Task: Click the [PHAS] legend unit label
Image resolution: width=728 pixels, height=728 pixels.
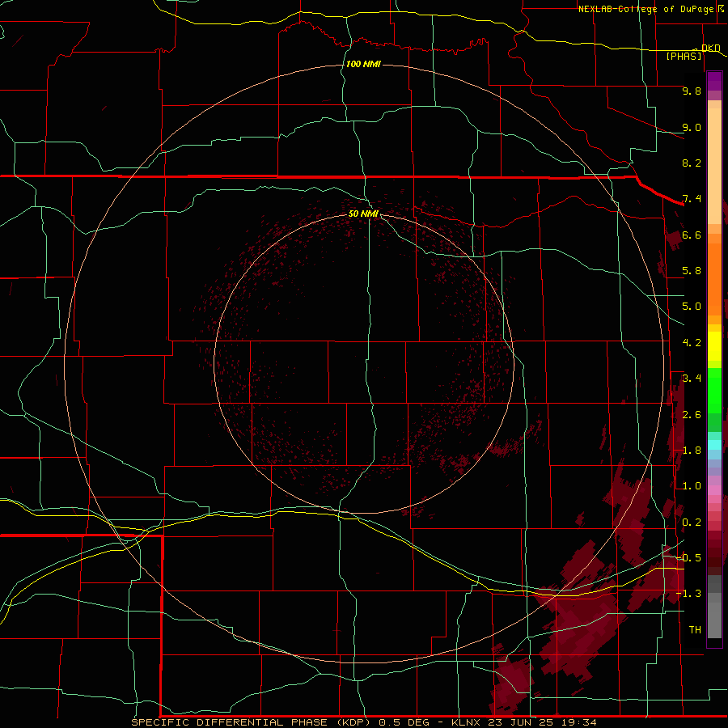Action: coord(684,56)
